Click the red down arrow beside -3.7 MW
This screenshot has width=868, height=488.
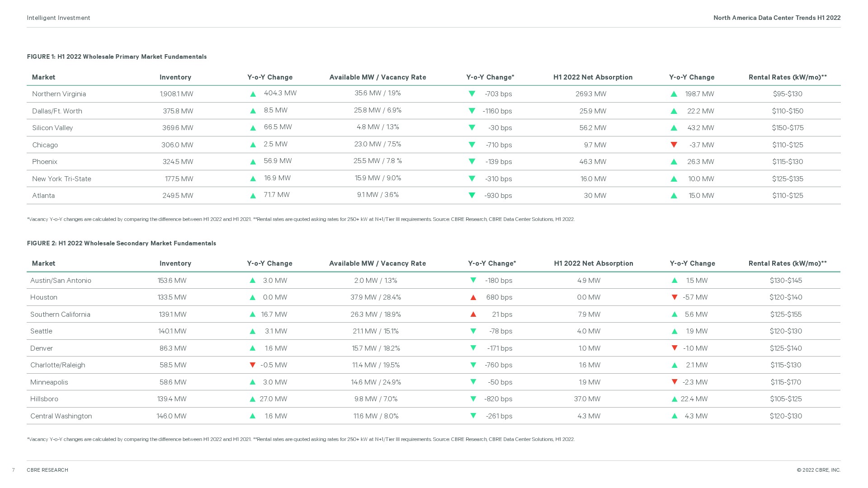click(674, 145)
